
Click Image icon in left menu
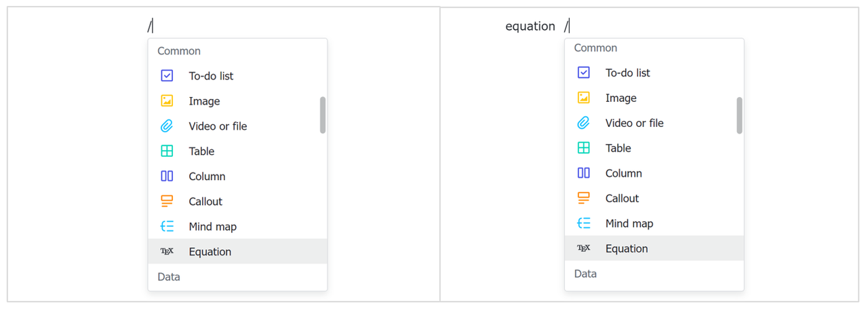(167, 101)
